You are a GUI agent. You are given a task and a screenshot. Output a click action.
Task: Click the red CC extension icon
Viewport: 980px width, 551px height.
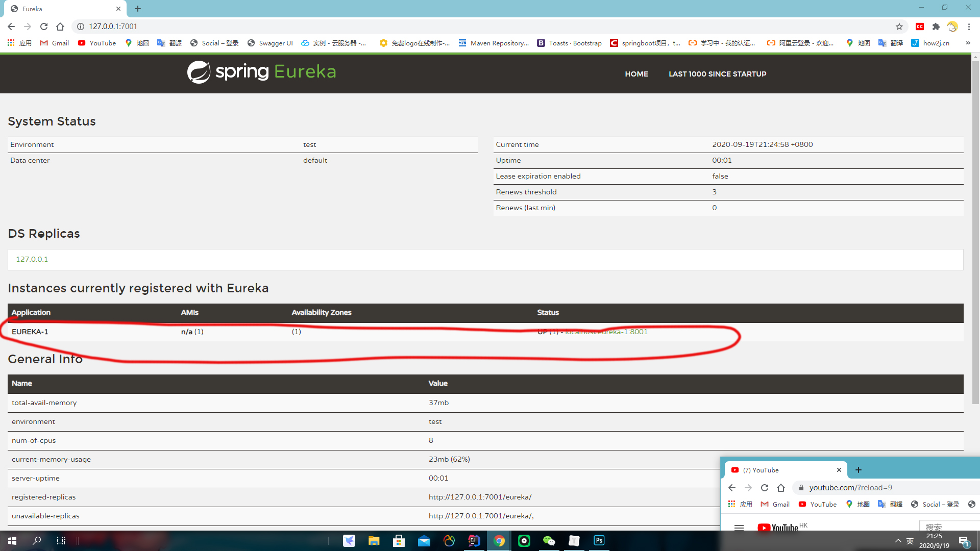pos(920,27)
